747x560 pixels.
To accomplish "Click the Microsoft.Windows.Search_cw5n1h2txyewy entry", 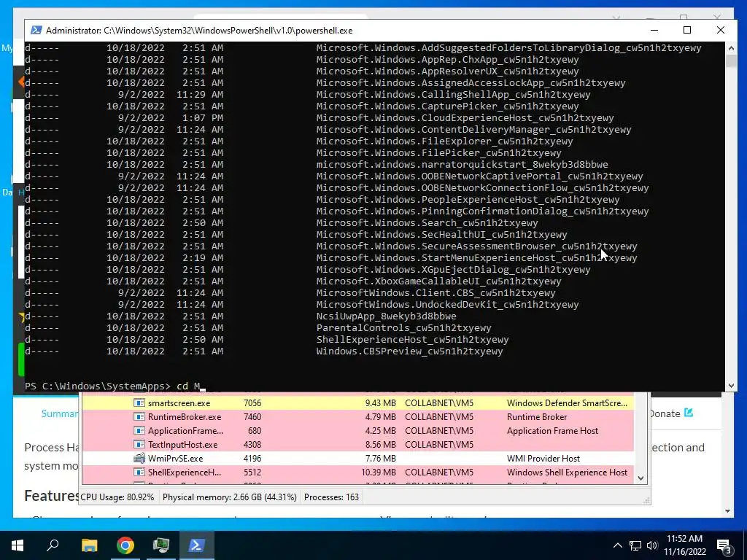I will click(427, 223).
